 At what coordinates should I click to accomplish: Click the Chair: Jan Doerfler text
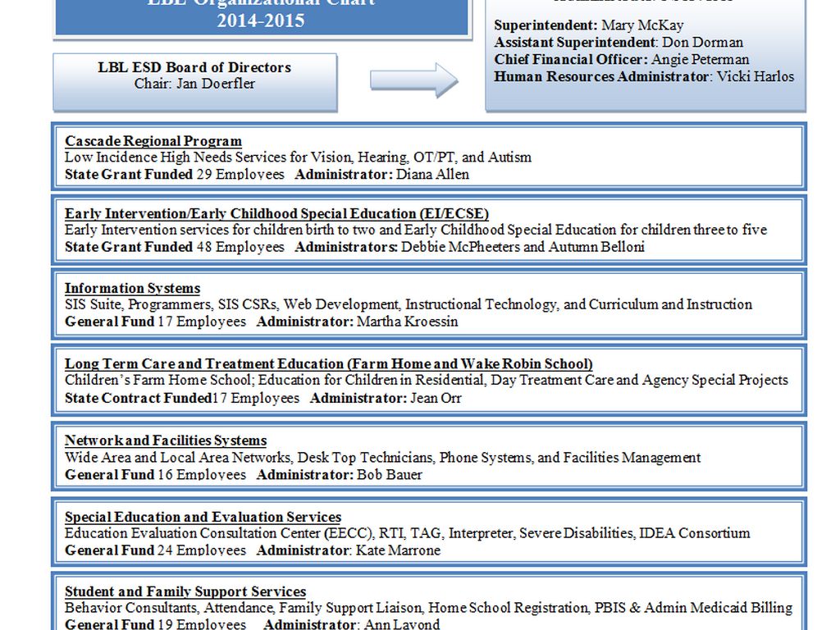pyautogui.click(x=194, y=84)
